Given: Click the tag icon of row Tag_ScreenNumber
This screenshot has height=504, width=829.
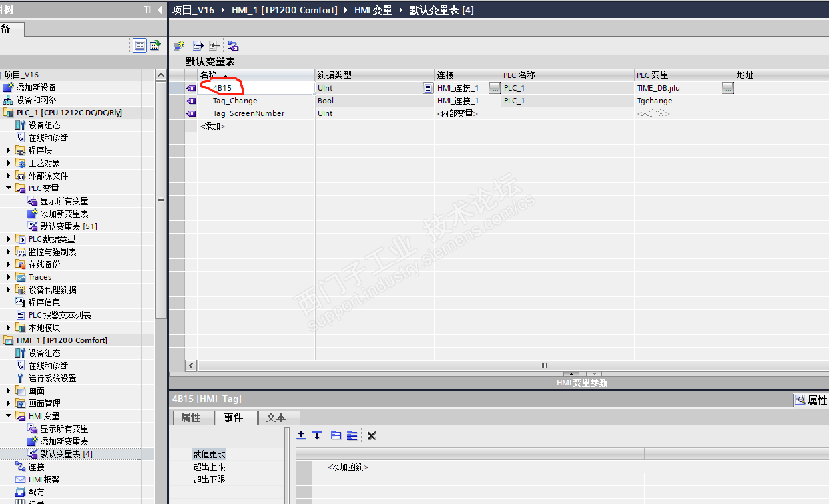Looking at the screenshot, I should click(191, 113).
